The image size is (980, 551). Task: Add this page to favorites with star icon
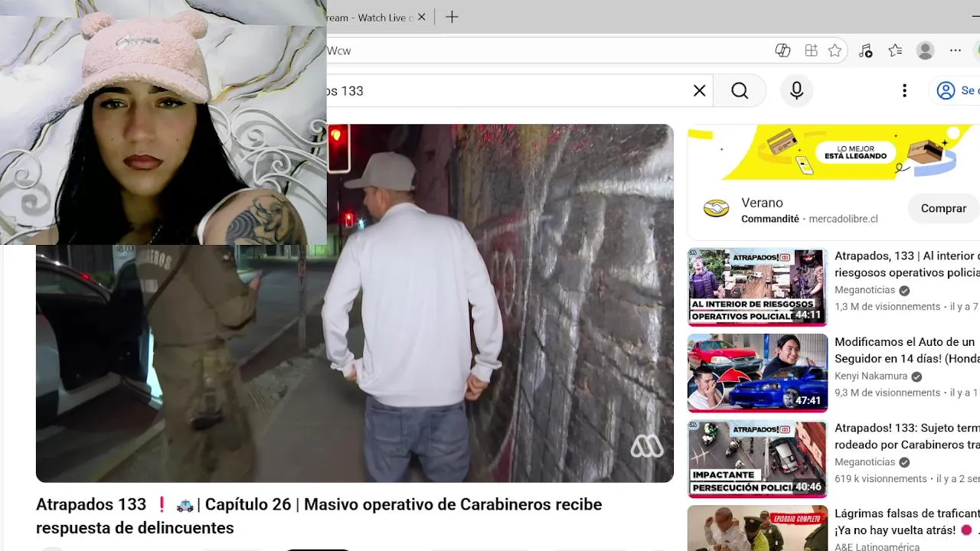coord(835,51)
